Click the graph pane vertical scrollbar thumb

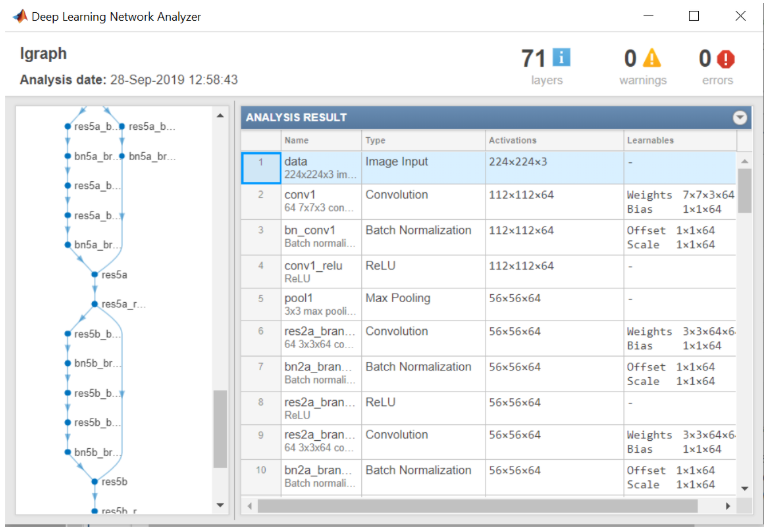pos(220,428)
